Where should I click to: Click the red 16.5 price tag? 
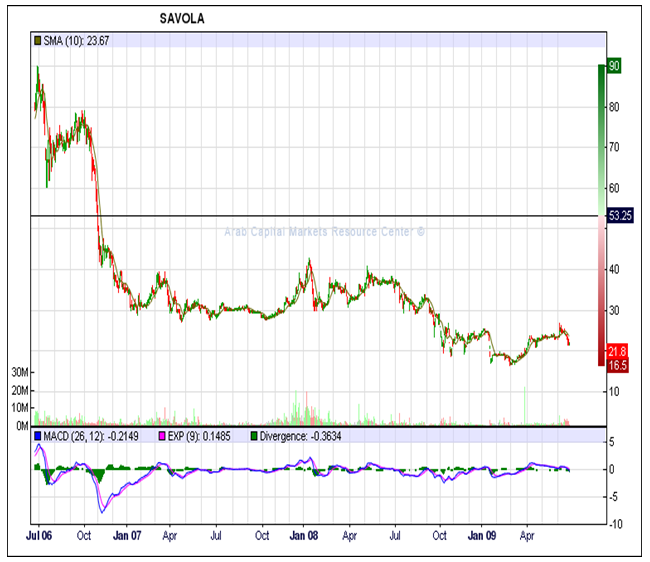coord(617,366)
